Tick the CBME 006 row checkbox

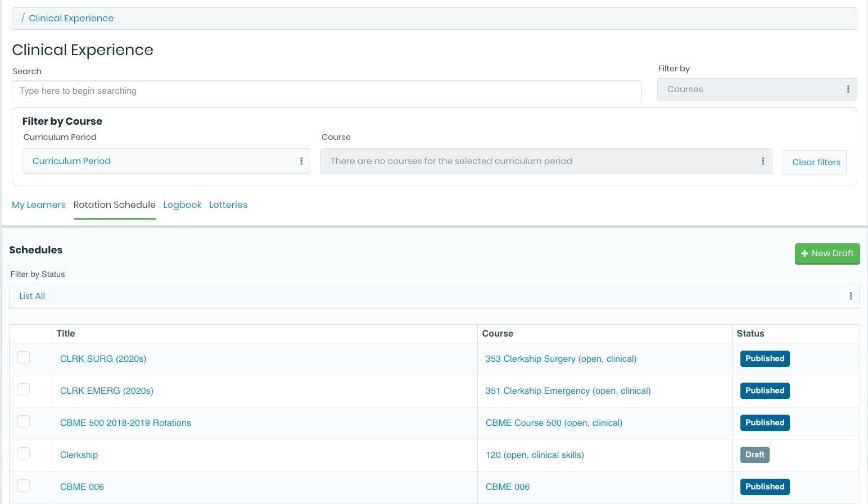coord(24,486)
